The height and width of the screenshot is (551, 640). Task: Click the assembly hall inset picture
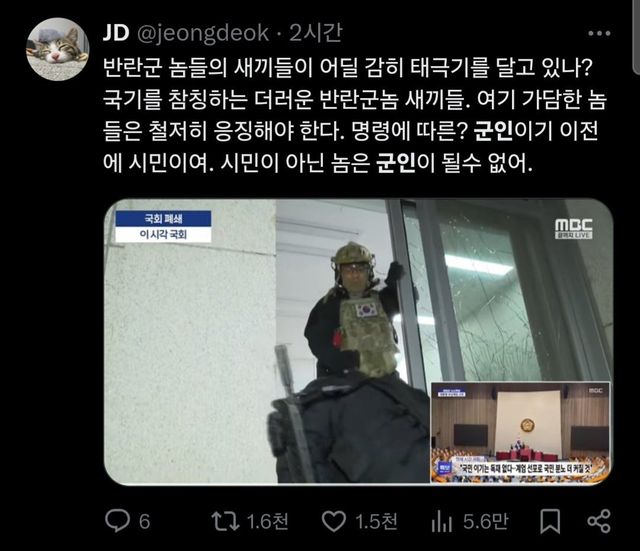[520, 433]
